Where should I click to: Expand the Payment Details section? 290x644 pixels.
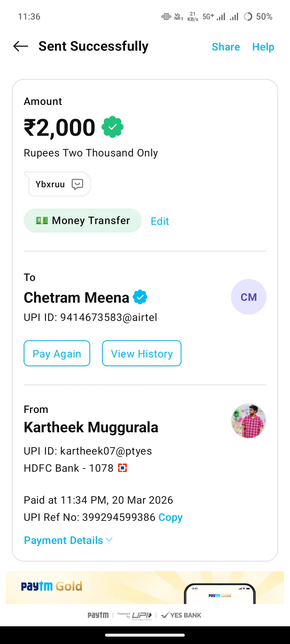point(64,540)
